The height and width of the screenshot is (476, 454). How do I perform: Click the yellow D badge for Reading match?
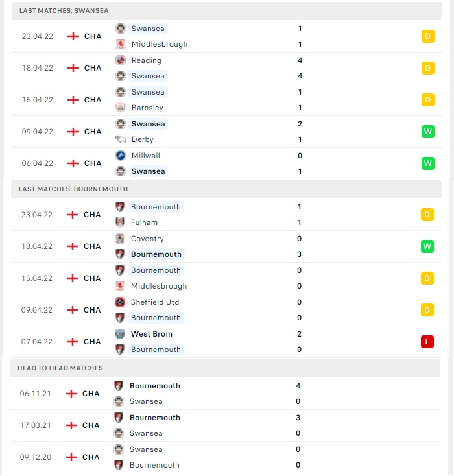(x=427, y=68)
